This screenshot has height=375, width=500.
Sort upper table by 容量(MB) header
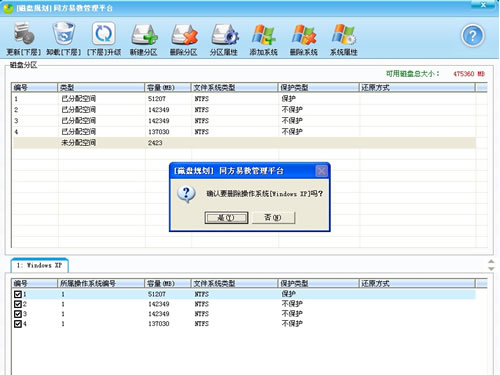pos(168,88)
